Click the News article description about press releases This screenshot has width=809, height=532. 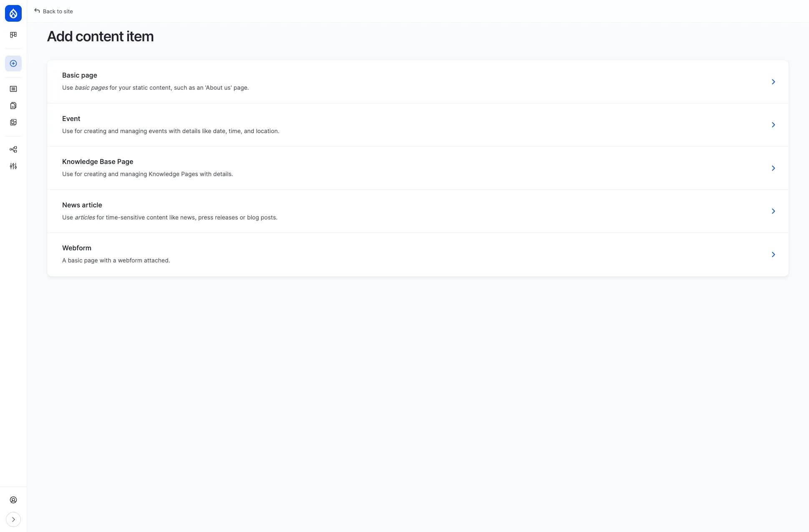pyautogui.click(x=170, y=217)
